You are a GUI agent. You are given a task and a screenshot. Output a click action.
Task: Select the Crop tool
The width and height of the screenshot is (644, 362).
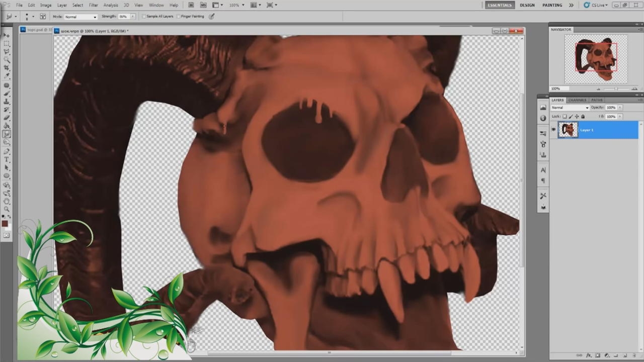coord(7,68)
